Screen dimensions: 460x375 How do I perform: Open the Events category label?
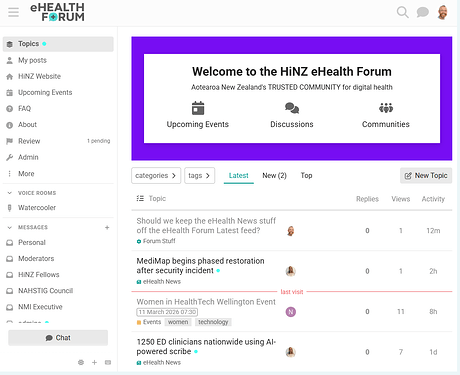click(149, 322)
